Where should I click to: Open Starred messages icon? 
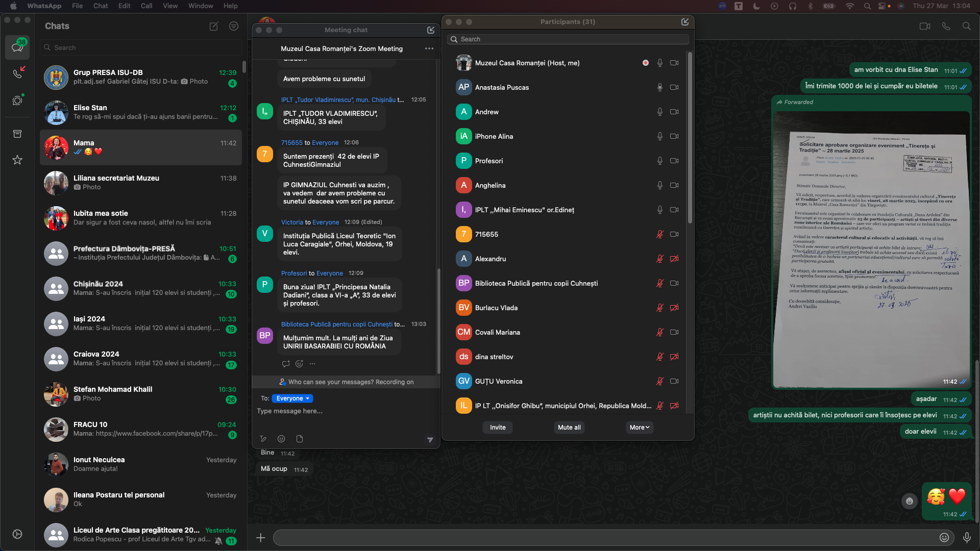tap(17, 160)
